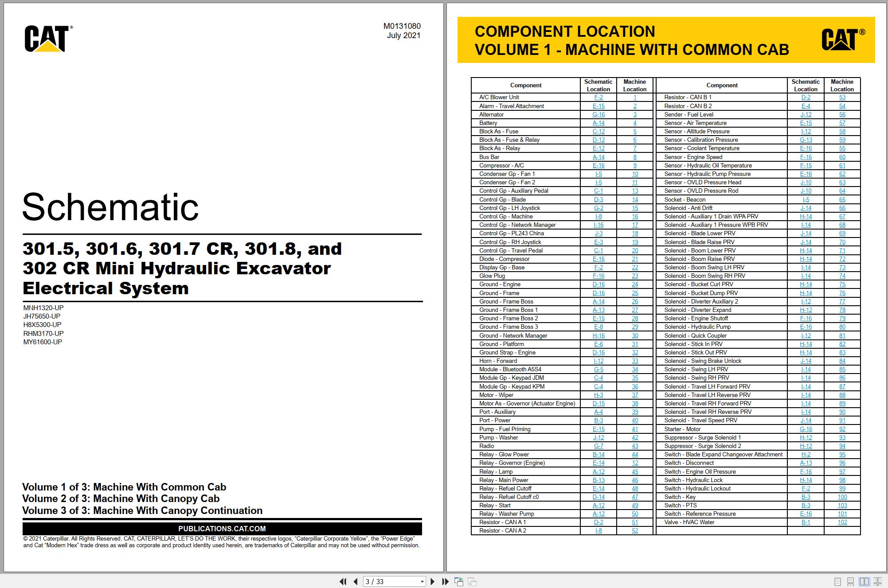The width and height of the screenshot is (888, 588).
Task: Open schematic link C-12 for Block As - Fuse
Action: click(x=598, y=131)
